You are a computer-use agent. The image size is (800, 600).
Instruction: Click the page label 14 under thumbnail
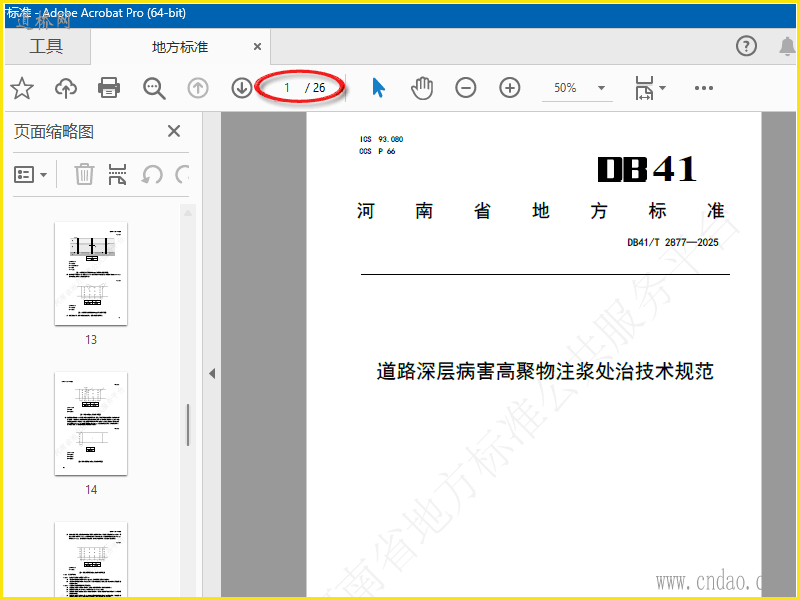click(x=91, y=490)
